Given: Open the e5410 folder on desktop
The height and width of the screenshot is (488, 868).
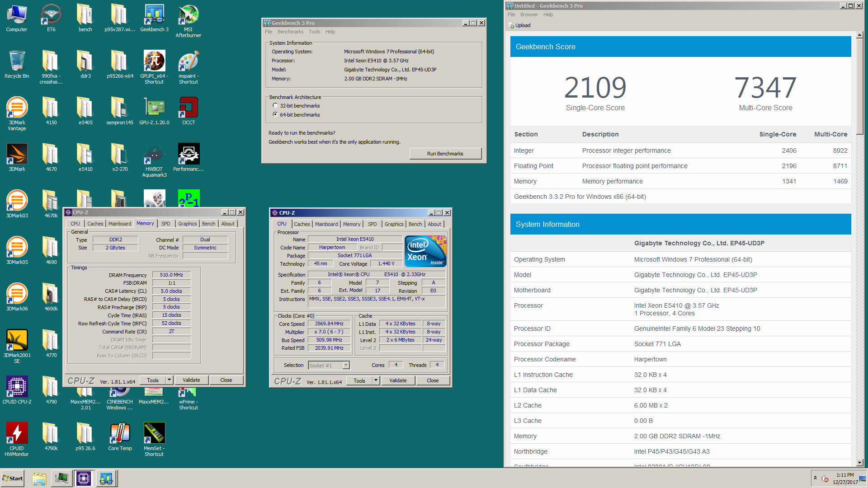Looking at the screenshot, I should coord(85,158).
